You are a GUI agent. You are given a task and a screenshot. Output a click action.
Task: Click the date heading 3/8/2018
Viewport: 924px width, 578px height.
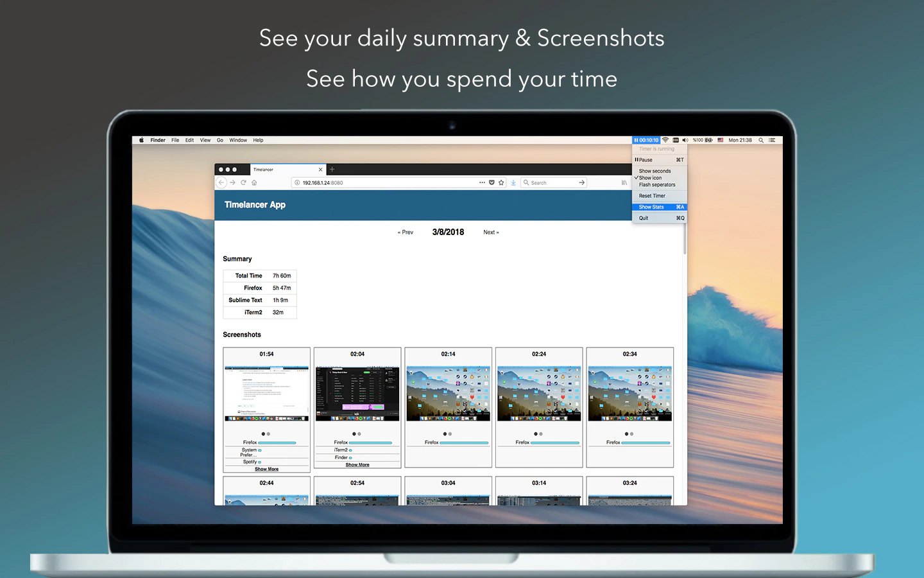(x=448, y=232)
